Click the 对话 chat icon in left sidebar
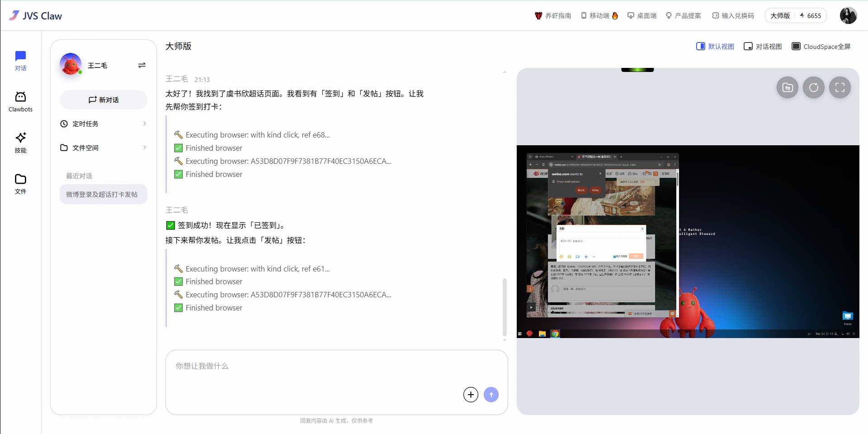Viewport: 868px width, 434px height. click(20, 61)
